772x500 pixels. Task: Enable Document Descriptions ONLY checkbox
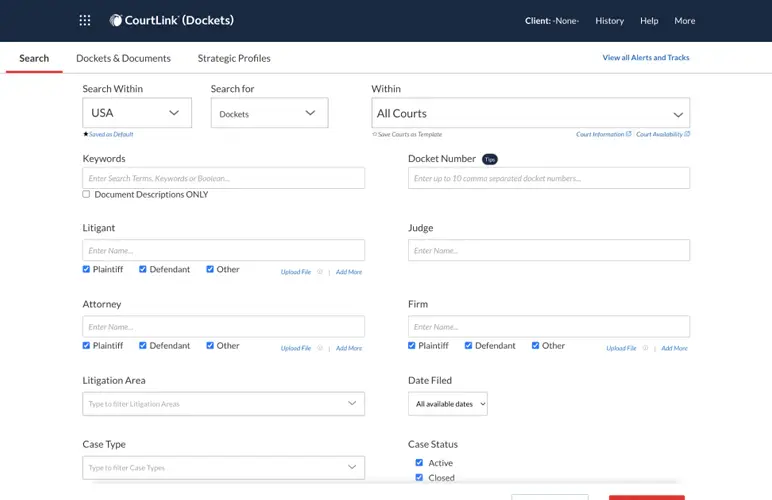pos(86,194)
